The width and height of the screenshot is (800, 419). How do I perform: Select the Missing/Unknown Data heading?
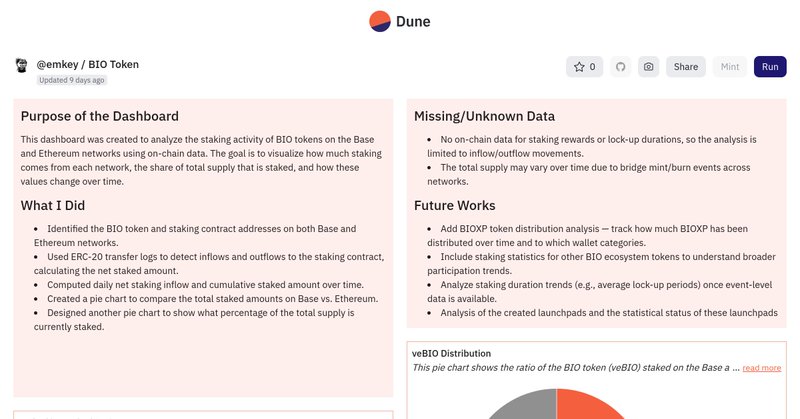point(484,116)
